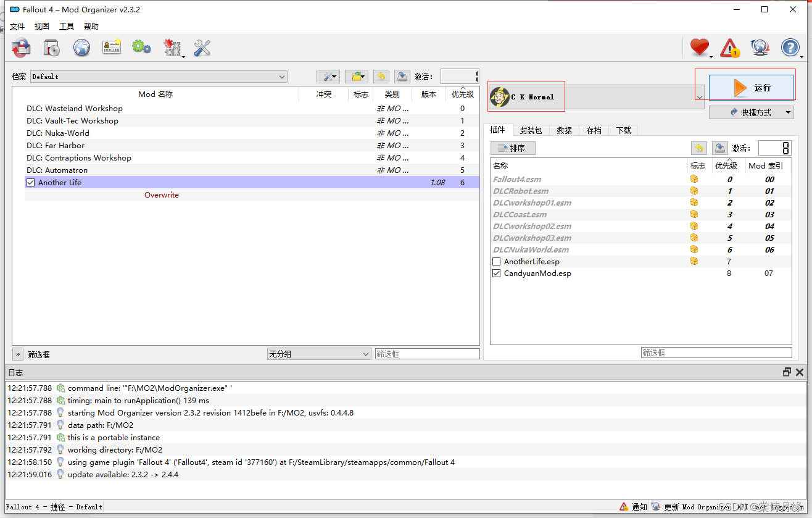This screenshot has width=812, height=518.
Task: Close the log panel with X icon
Action: click(x=800, y=372)
